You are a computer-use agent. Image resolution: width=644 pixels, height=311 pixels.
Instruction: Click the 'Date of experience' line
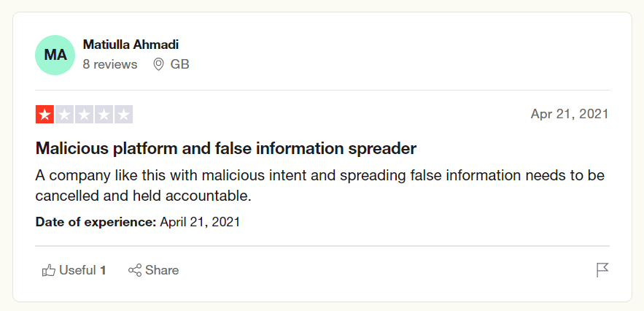(x=138, y=222)
